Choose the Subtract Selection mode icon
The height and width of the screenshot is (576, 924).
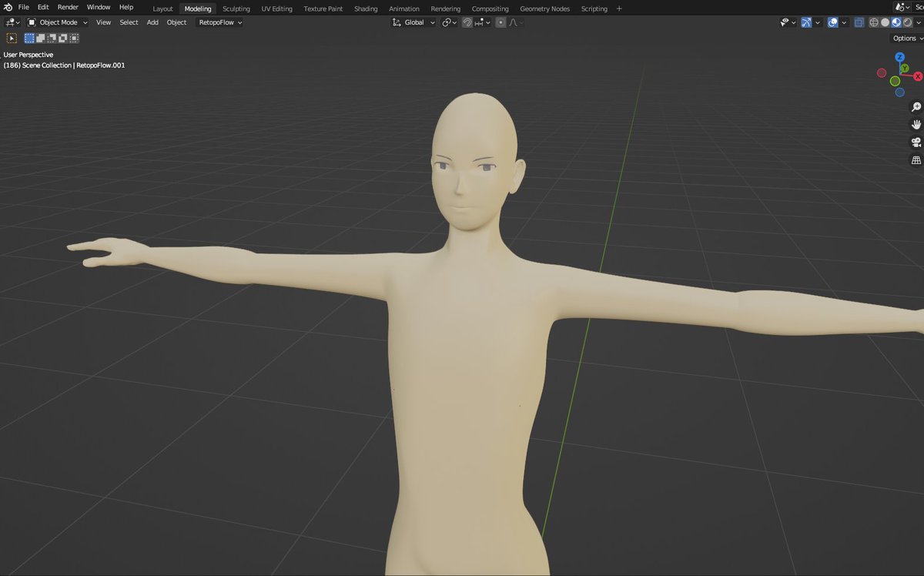52,38
